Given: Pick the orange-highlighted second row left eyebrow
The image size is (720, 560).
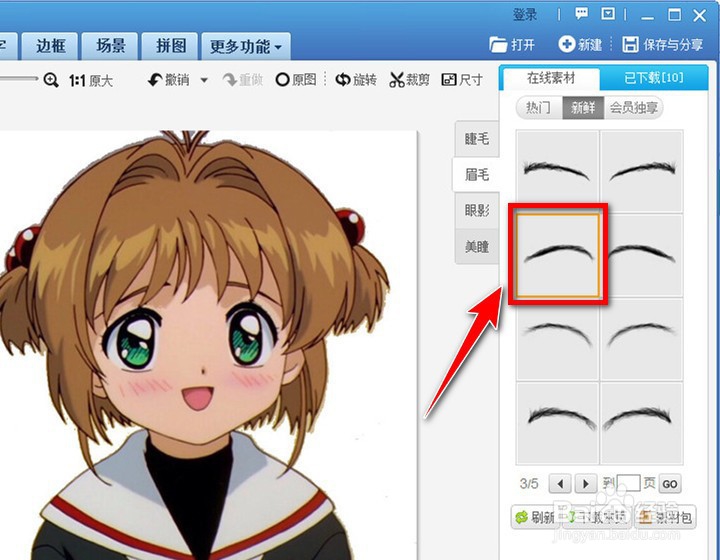Looking at the screenshot, I should 557,255.
